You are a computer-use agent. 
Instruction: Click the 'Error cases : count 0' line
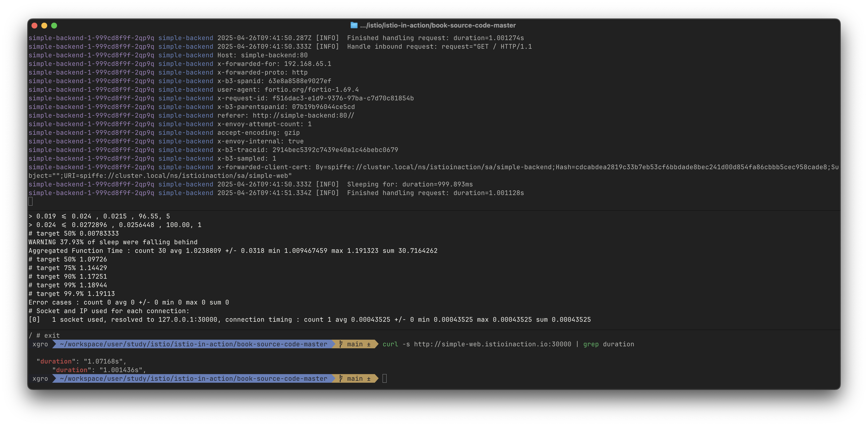(x=129, y=302)
